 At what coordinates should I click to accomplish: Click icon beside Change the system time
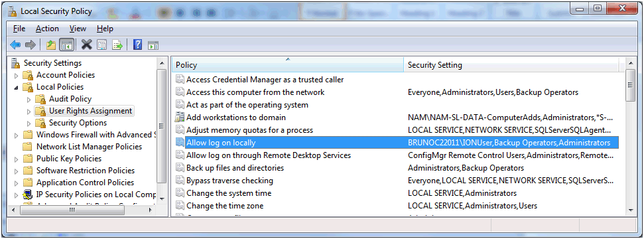[180, 193]
